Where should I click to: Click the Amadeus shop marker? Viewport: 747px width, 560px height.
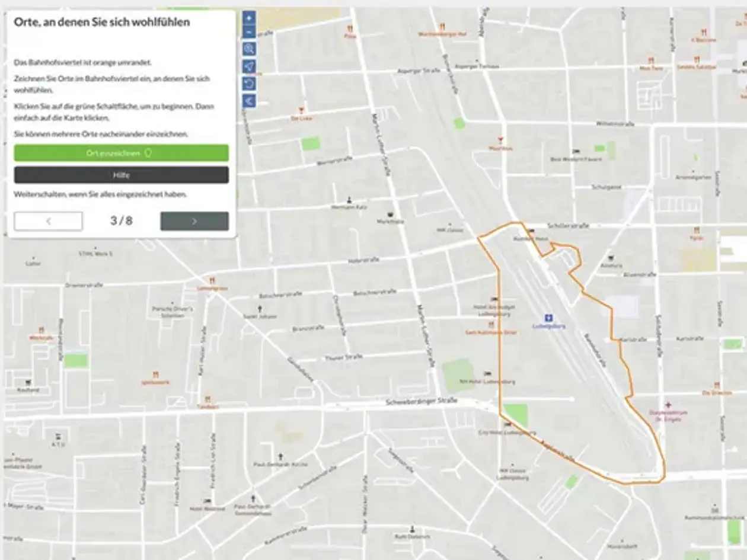[x=611, y=259]
